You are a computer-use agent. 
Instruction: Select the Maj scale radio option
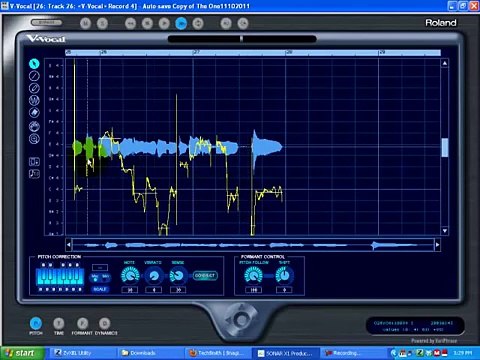pyautogui.click(x=95, y=278)
